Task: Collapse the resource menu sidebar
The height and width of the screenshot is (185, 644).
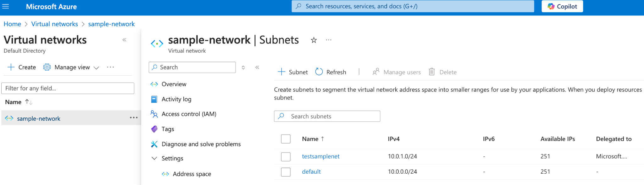Action: coord(257,67)
